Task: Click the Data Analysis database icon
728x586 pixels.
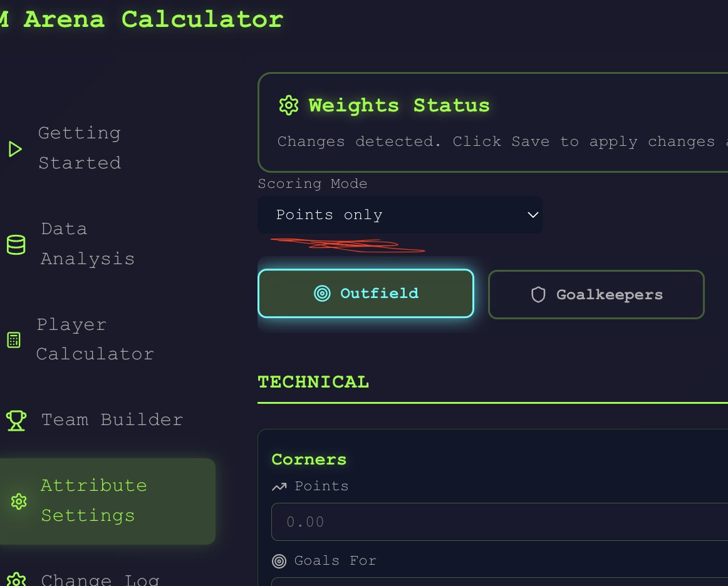Action: point(16,244)
